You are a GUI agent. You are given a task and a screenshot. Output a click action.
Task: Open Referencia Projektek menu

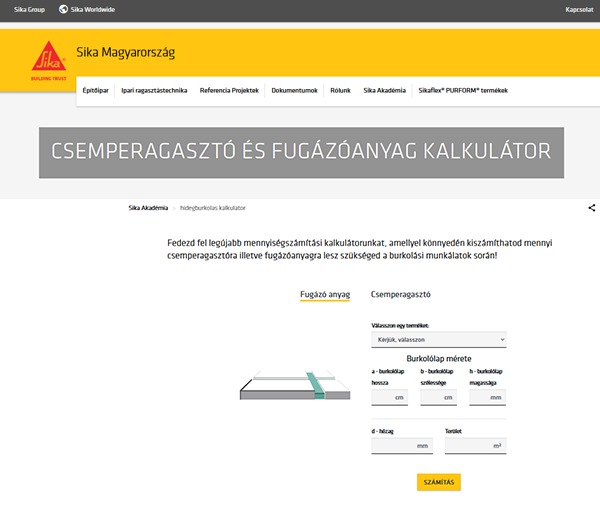click(229, 91)
